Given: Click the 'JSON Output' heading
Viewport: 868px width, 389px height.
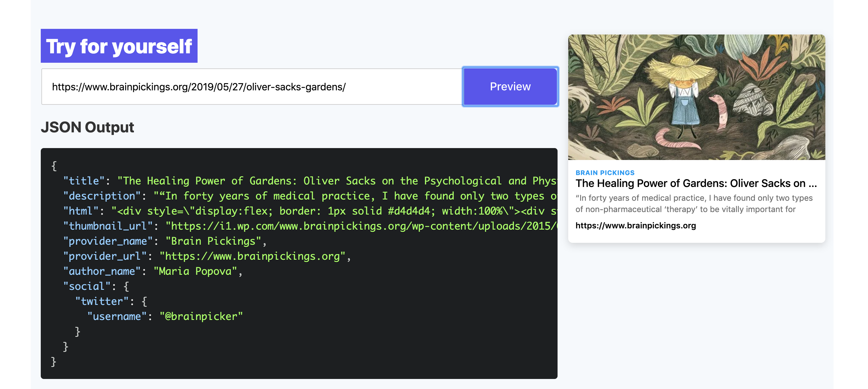Looking at the screenshot, I should pyautogui.click(x=87, y=127).
